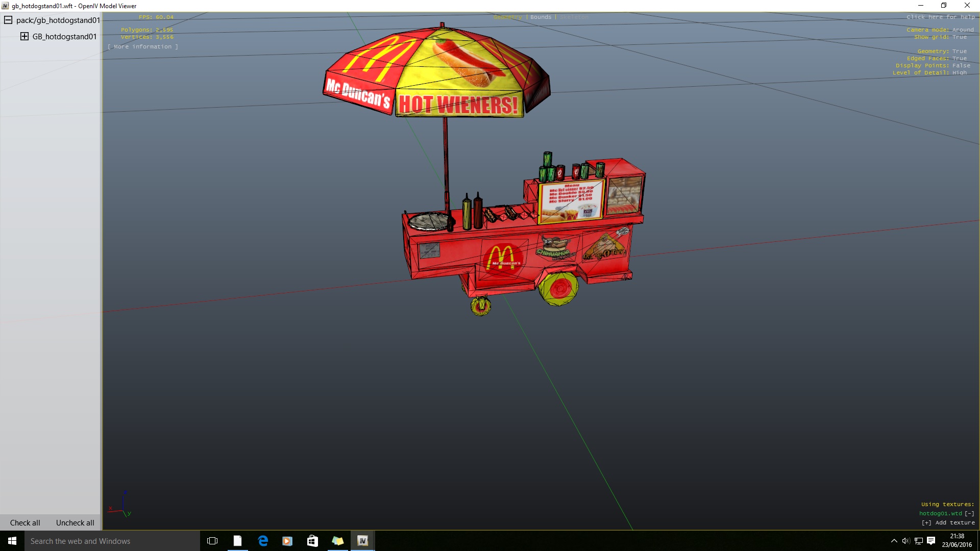Open clock and date flyout
980x551 pixels.
[x=957, y=541]
